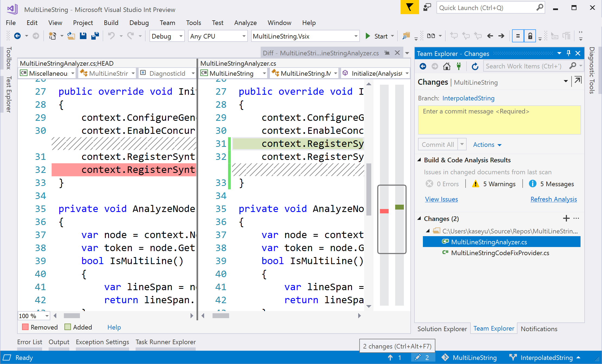Open the Commit All dropdown arrow
The image size is (602, 364).
pos(463,144)
